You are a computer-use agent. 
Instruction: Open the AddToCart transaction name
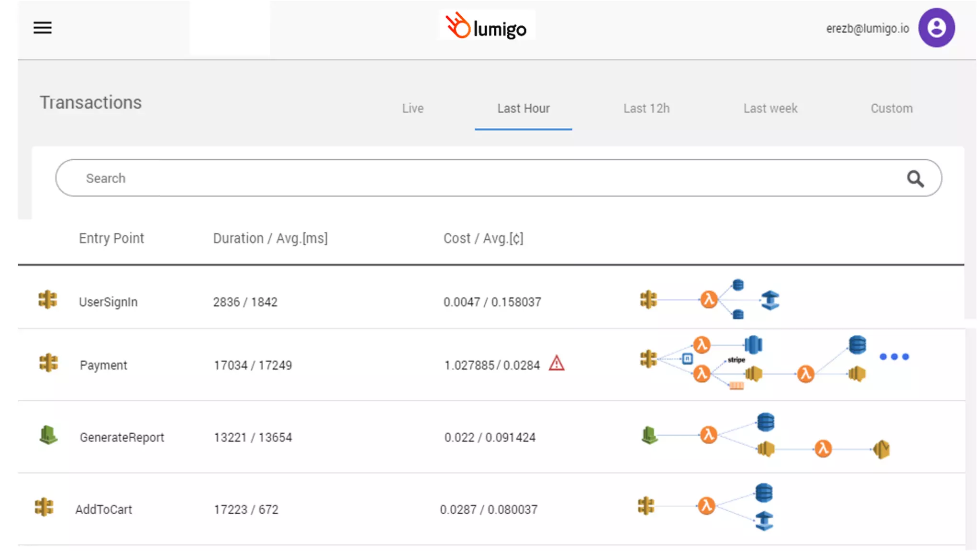103,509
